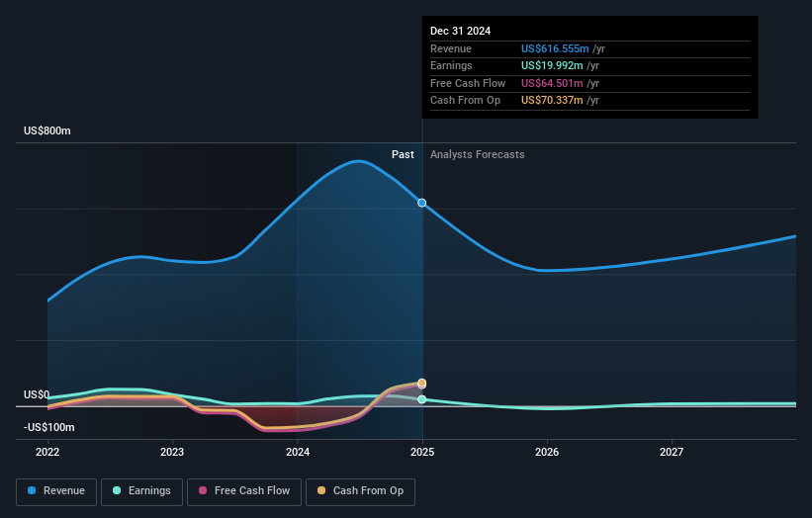The image size is (812, 518).
Task: Click the Cash From Op label in tooltip
Action: tap(465, 101)
